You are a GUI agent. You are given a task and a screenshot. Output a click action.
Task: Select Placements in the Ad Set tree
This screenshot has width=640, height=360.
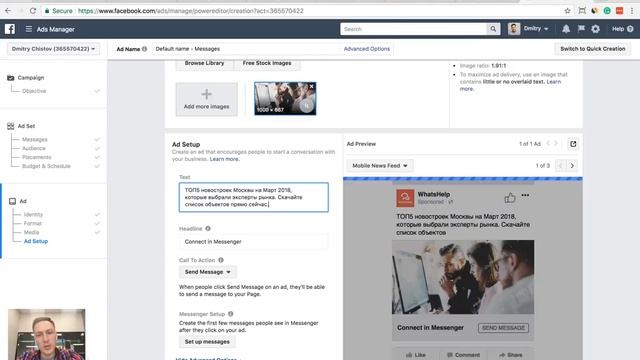(x=36, y=158)
